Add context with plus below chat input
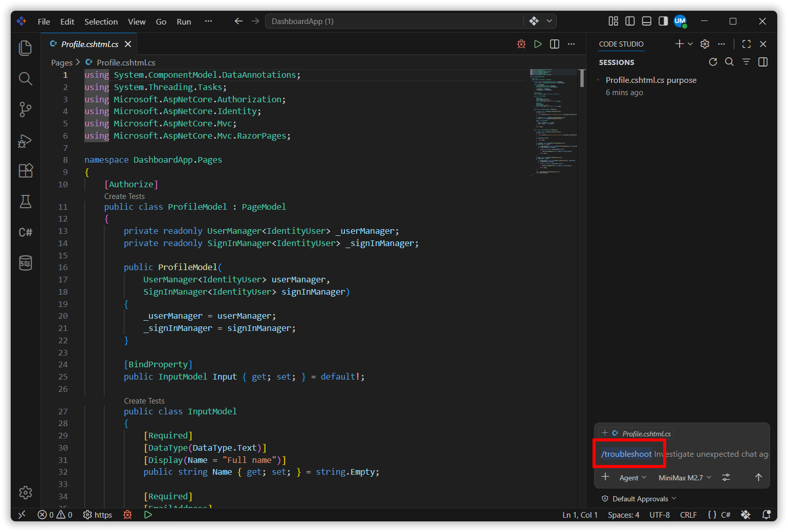This screenshot has width=788, height=532. tap(605, 477)
